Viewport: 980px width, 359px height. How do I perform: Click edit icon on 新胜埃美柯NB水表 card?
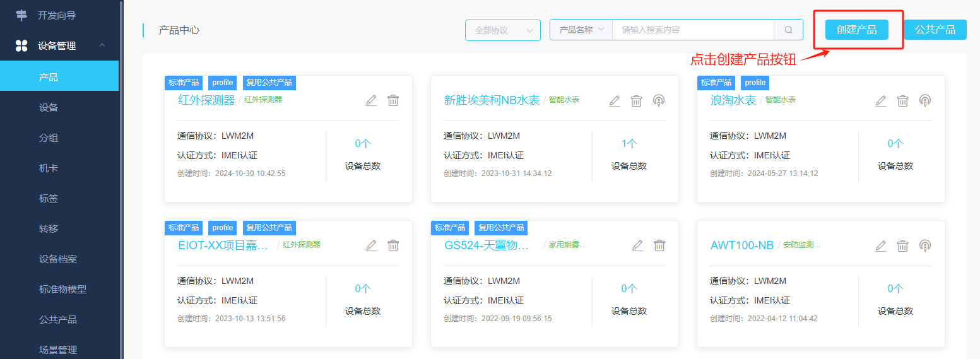tap(615, 100)
